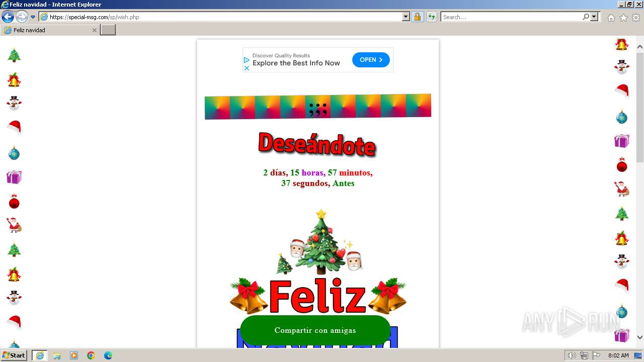Click the top Christmas tree icon in left column
This screenshot has width=644, height=362.
pos(14,55)
